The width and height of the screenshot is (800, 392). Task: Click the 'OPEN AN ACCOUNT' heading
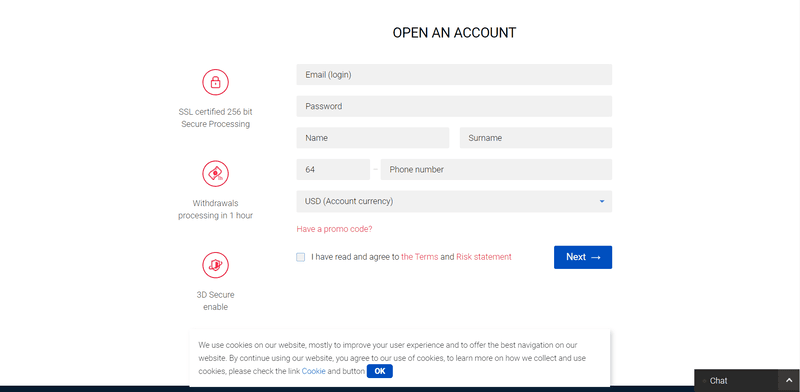[454, 33]
